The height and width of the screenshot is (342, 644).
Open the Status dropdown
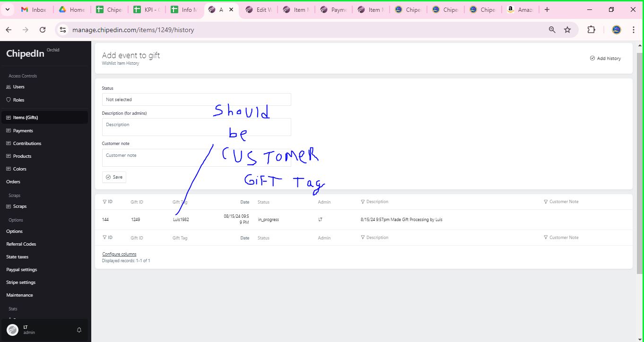tap(196, 100)
